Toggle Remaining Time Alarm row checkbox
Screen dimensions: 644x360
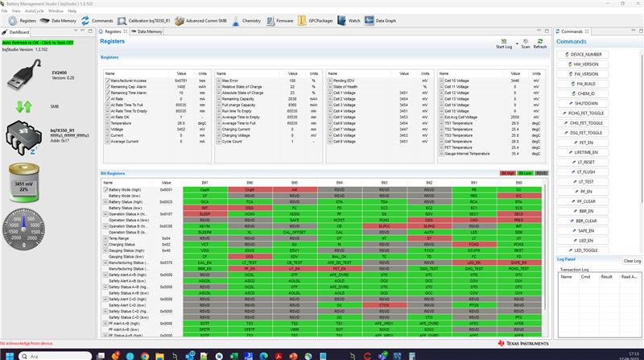(108, 93)
